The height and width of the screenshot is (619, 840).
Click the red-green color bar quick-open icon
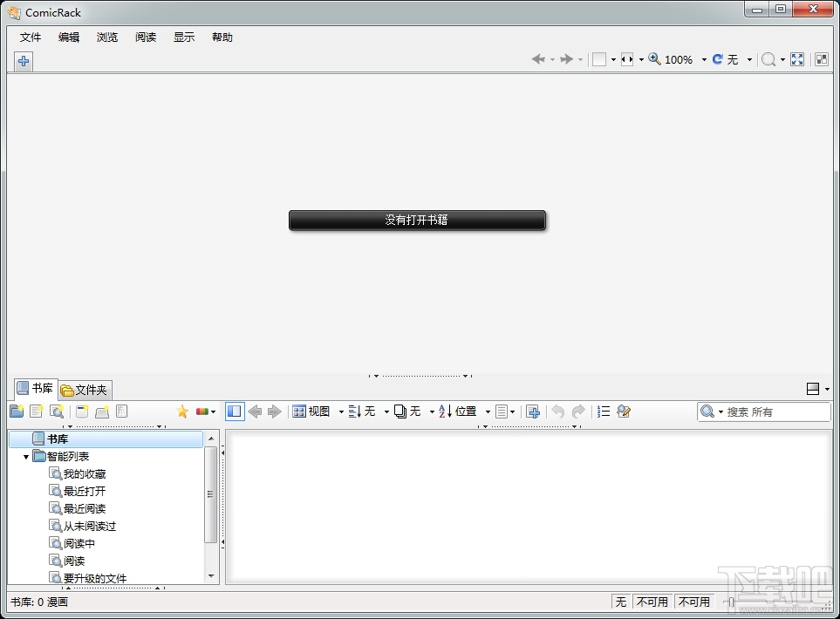point(202,412)
